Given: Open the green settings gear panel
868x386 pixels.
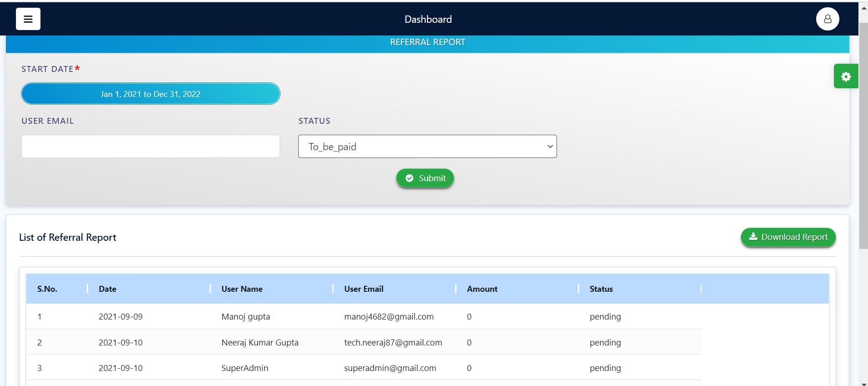Looking at the screenshot, I should [846, 76].
